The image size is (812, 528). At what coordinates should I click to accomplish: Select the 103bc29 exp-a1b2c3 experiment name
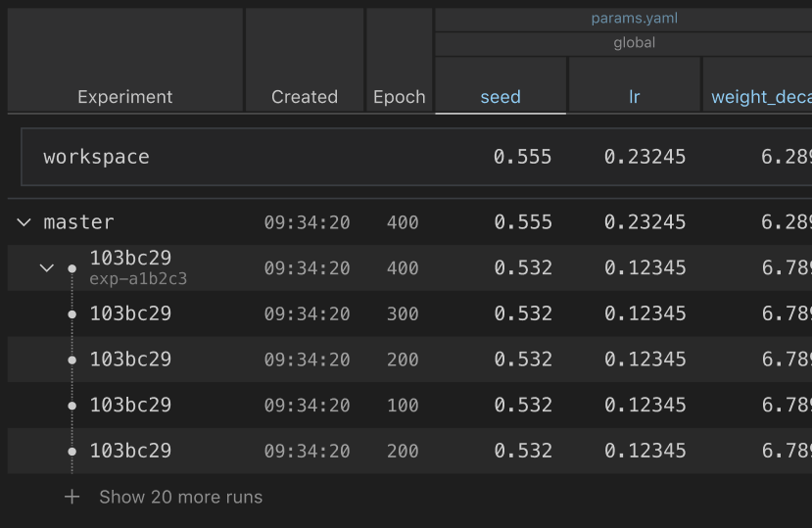[130, 258]
